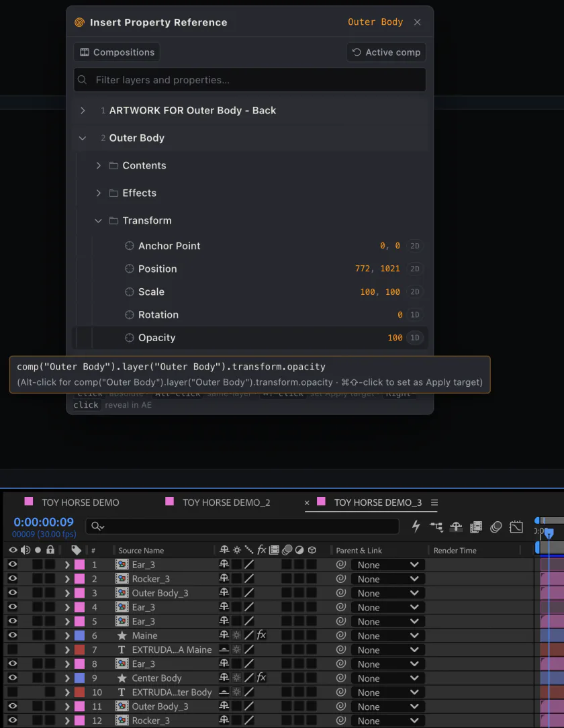564x728 pixels.
Task: Hide layer 2 Rocker_3 with eye toggle
Action: (13, 578)
